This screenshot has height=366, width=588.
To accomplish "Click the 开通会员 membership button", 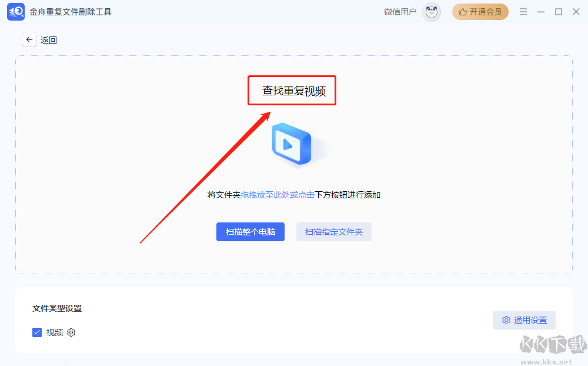I will [x=480, y=12].
